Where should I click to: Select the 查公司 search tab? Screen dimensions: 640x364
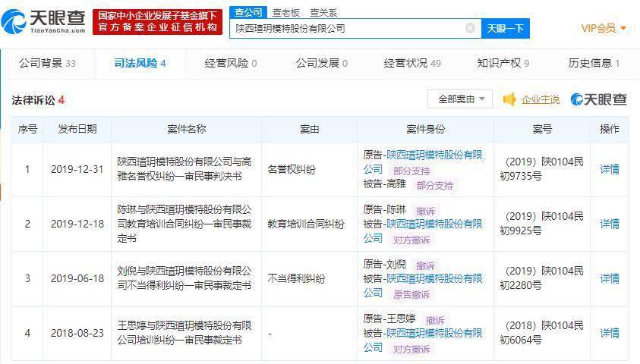[248, 12]
